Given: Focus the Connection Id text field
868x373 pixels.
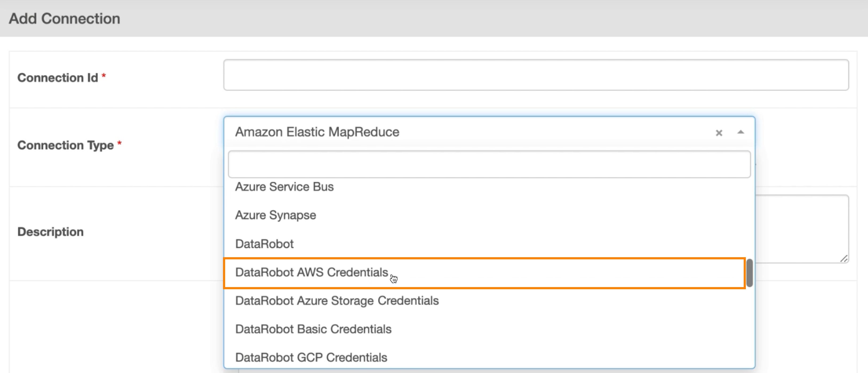Looking at the screenshot, I should (536, 75).
